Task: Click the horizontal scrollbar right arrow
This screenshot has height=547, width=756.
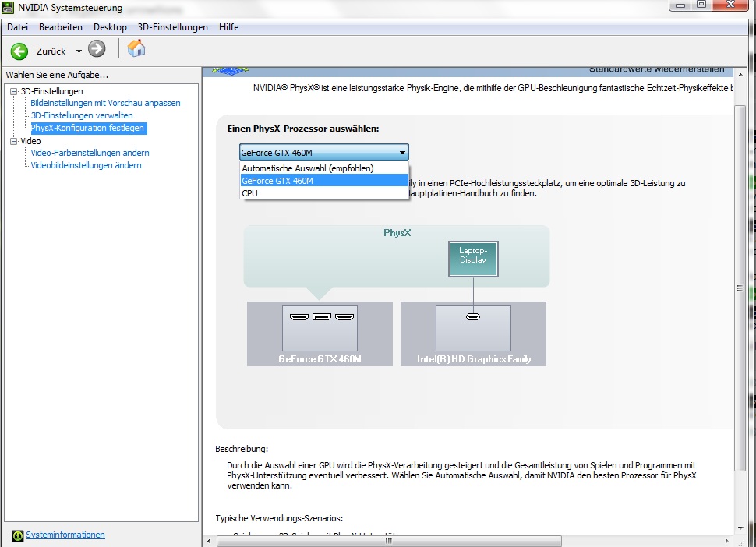Action: click(x=727, y=541)
